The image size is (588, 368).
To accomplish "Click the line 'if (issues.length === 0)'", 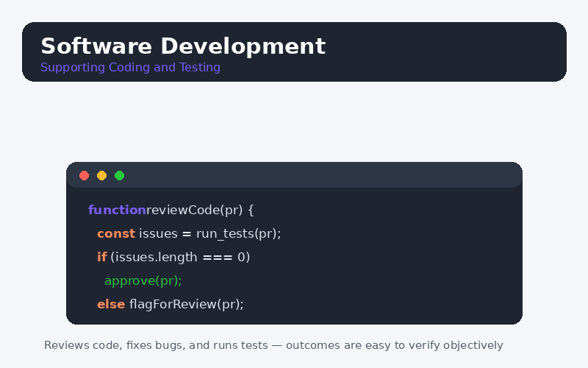I will pos(173,257).
